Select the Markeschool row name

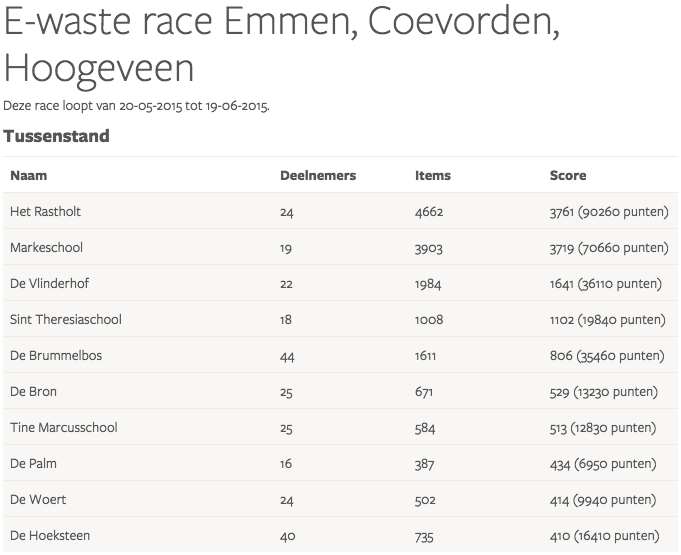46,248
